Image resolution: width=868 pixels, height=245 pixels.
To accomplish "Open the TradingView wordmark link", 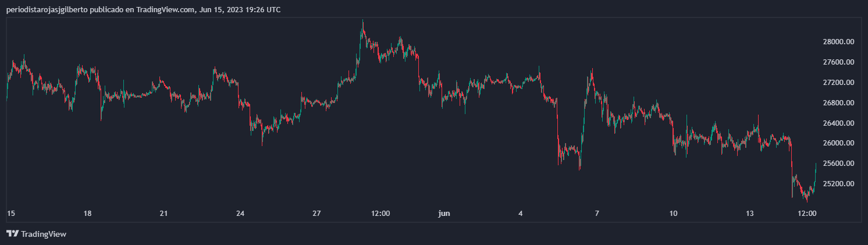I will pos(44,234).
